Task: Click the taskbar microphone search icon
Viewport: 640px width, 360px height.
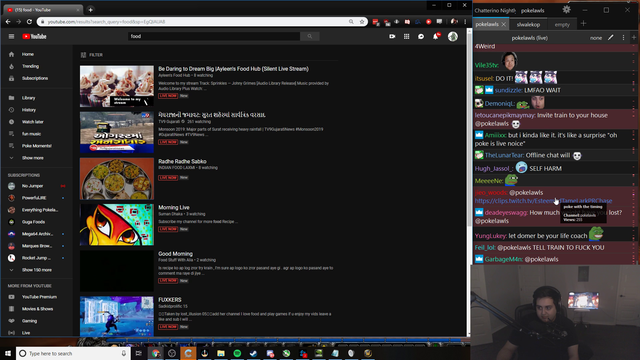Action: 124,353
